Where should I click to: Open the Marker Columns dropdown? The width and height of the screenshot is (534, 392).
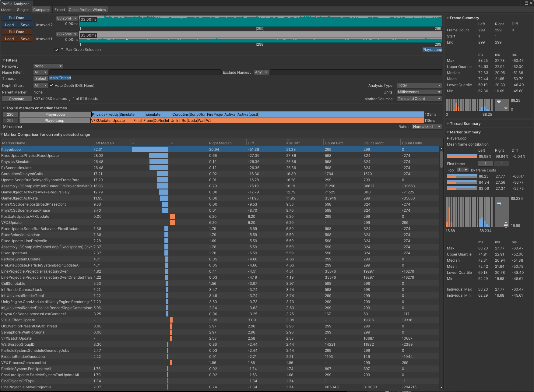click(419, 99)
